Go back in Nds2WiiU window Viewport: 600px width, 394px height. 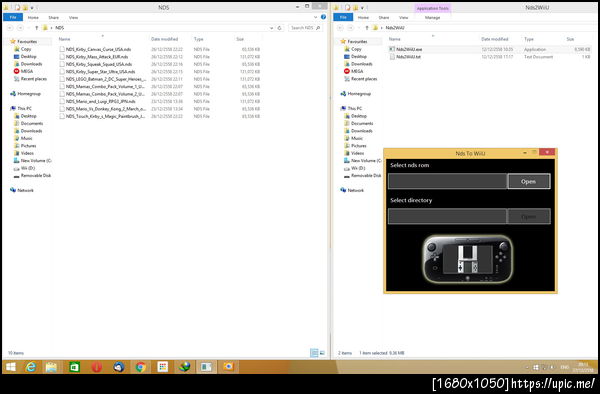(x=340, y=28)
